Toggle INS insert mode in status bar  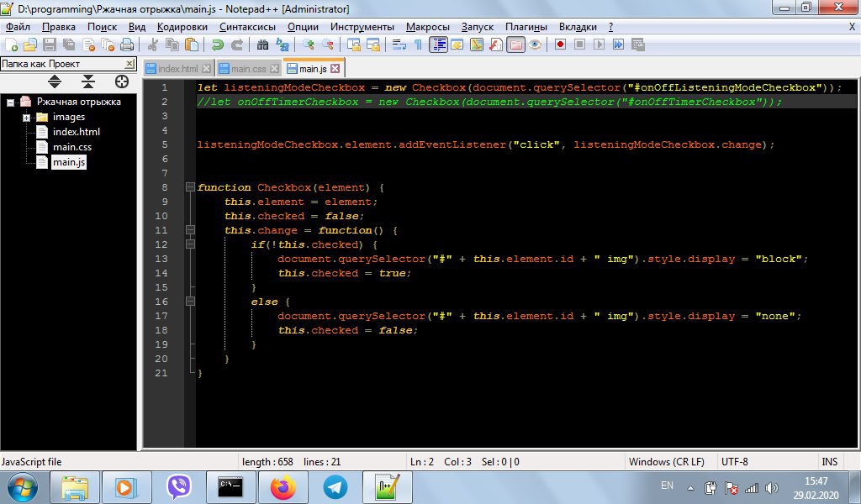[x=830, y=462]
